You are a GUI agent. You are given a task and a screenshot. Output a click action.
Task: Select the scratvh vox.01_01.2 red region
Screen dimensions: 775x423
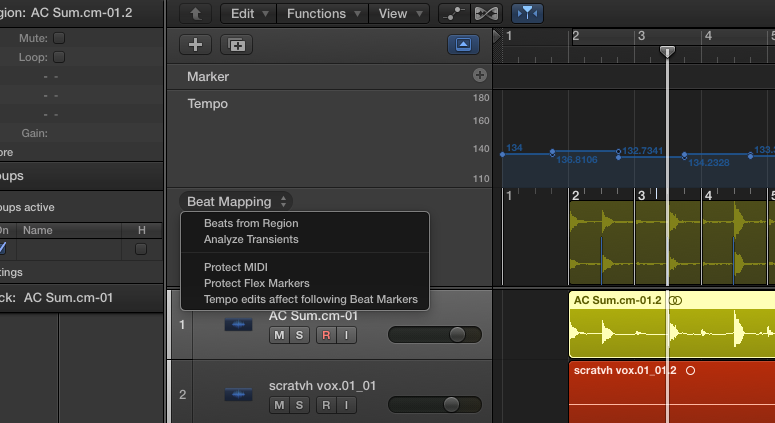[x=672, y=392]
